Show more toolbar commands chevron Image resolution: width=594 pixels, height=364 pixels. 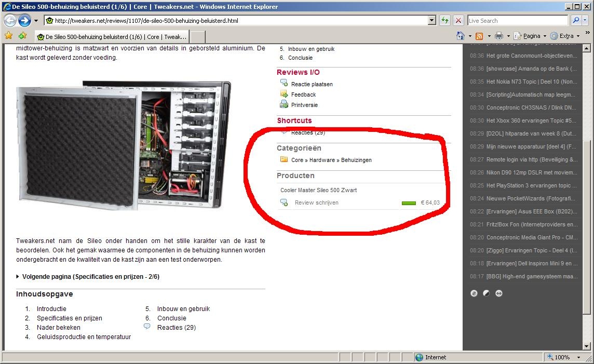tap(588, 33)
